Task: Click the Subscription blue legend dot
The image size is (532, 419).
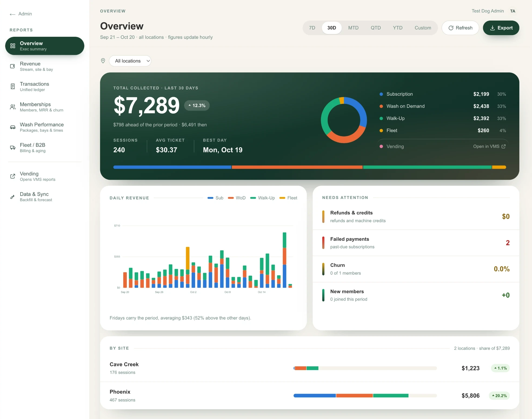Action: click(x=381, y=94)
